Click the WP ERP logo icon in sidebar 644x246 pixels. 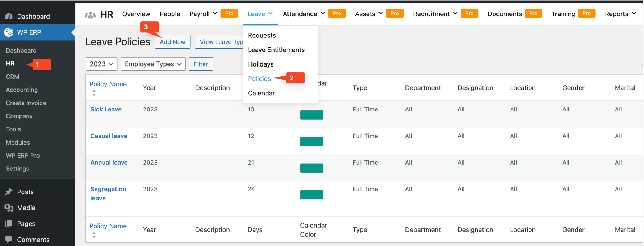(9, 32)
